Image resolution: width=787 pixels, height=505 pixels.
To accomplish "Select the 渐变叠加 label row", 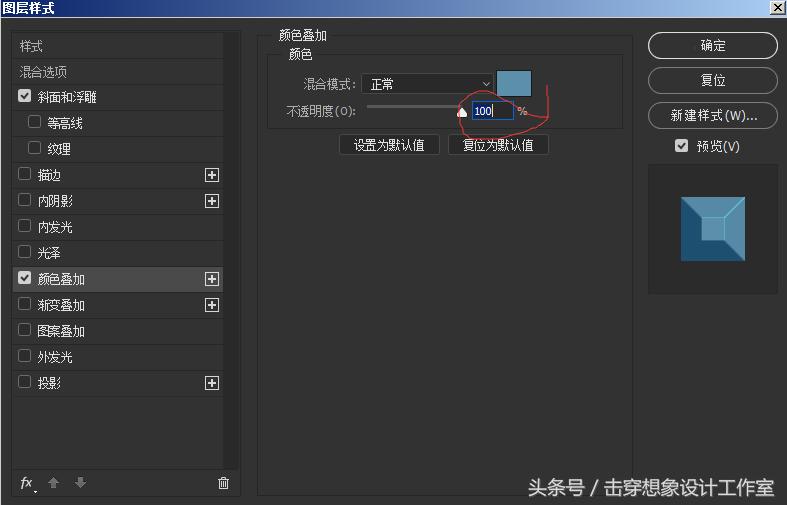I will 117,305.
